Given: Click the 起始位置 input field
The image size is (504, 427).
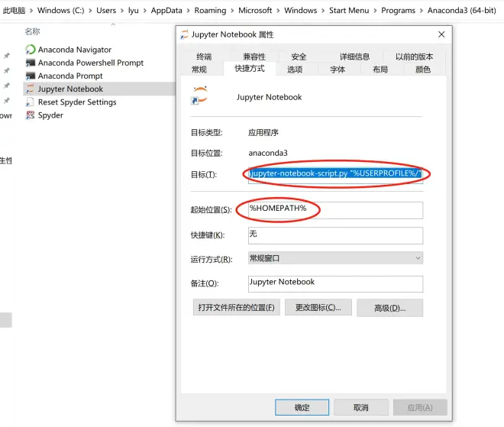Looking at the screenshot, I should pos(335,210).
